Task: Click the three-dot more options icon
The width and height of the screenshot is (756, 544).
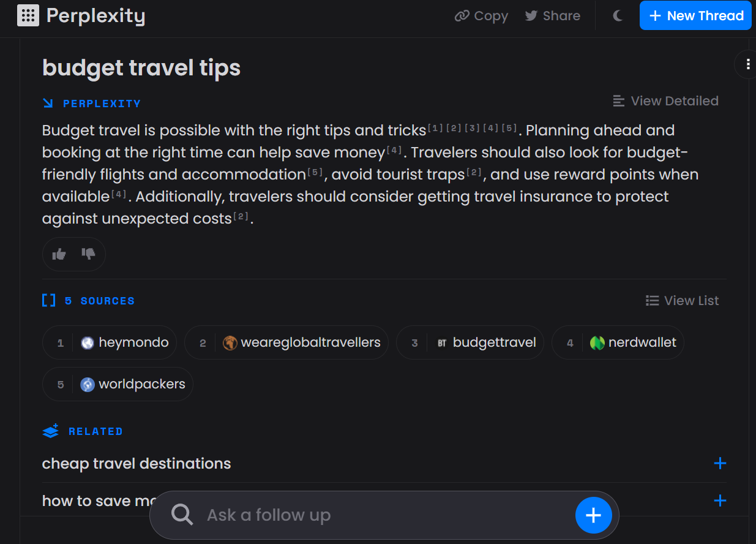Action: click(748, 64)
